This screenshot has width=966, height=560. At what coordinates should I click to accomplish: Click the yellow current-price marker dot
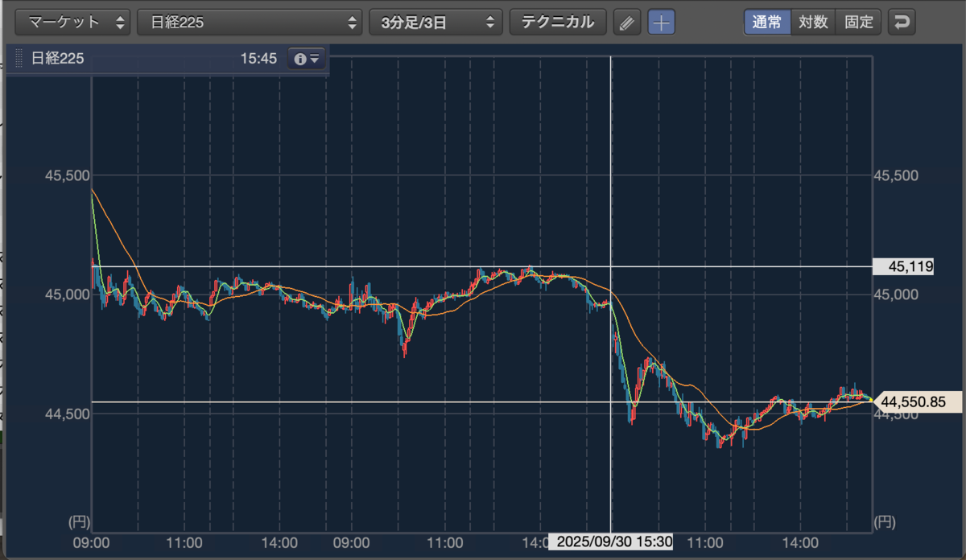click(x=870, y=400)
